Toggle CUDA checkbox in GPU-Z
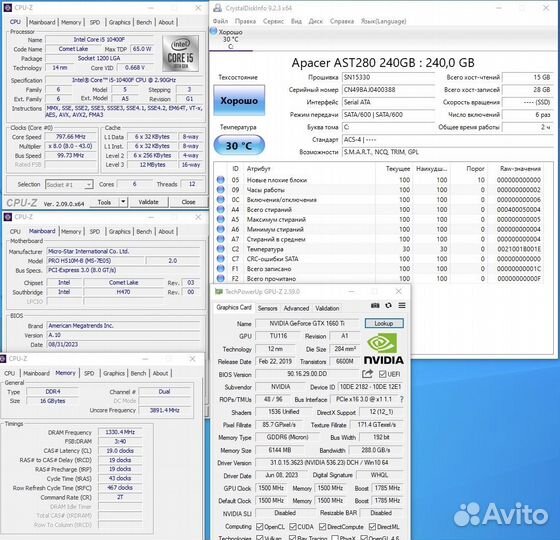Image resolution: width=560 pixels, height=540 pixels. (x=293, y=526)
